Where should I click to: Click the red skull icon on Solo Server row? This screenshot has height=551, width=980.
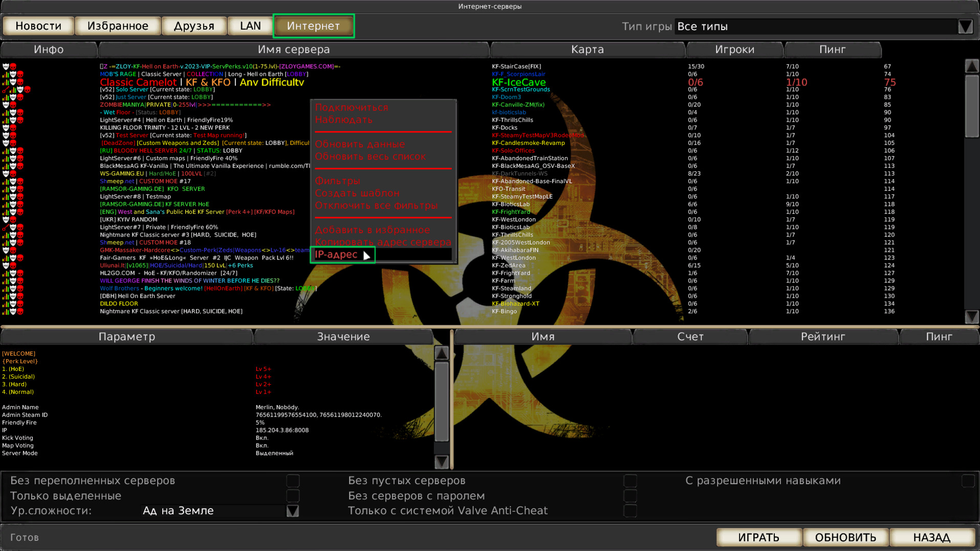point(27,90)
